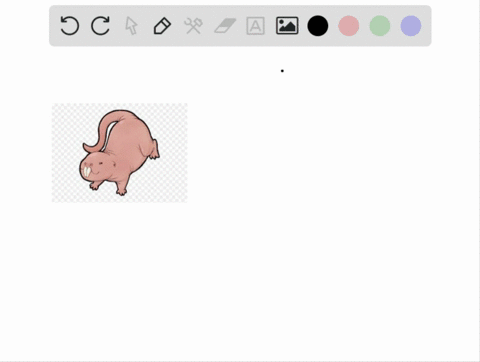
Task: Set drawing color to green
Action: (x=380, y=26)
